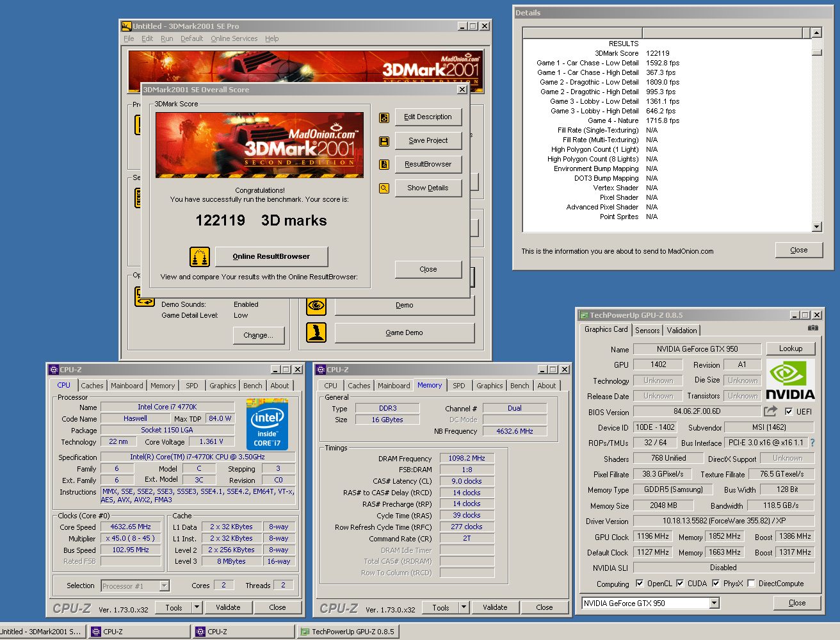Toggle the OpenCL checkbox
The height and width of the screenshot is (640, 840).
point(640,584)
